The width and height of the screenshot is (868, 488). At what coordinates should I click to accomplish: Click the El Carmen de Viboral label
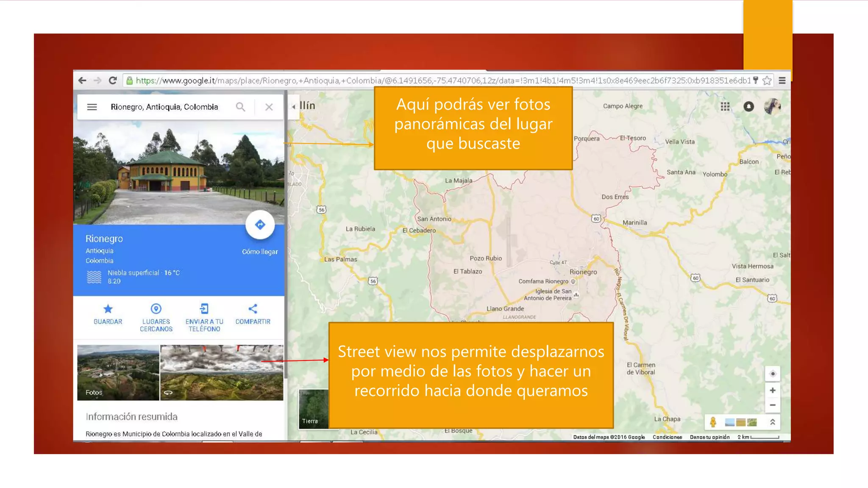coord(641,369)
